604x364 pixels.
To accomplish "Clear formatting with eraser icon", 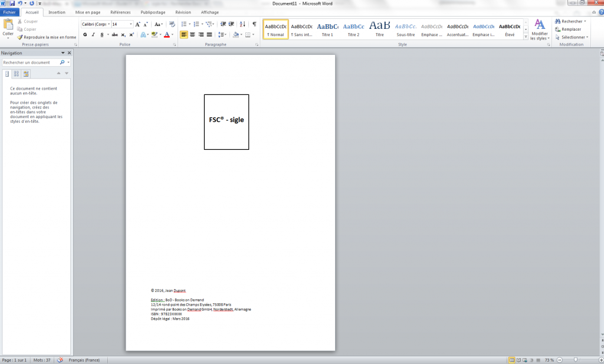I will point(172,24).
